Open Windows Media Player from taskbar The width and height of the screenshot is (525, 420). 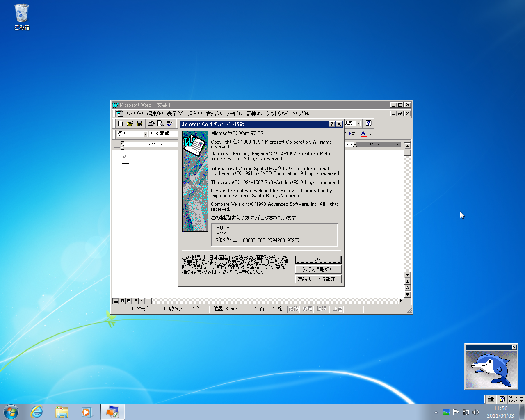pyautogui.click(x=87, y=412)
